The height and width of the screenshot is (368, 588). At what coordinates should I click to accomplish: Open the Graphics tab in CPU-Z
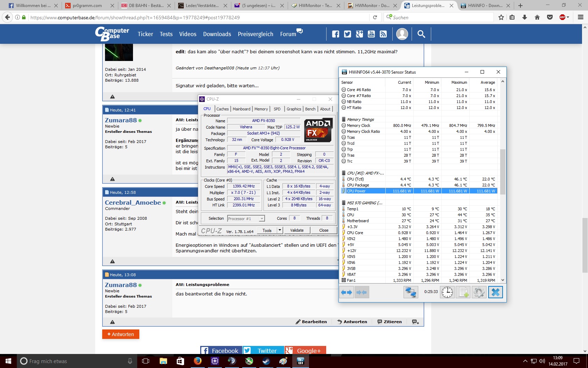294,109
